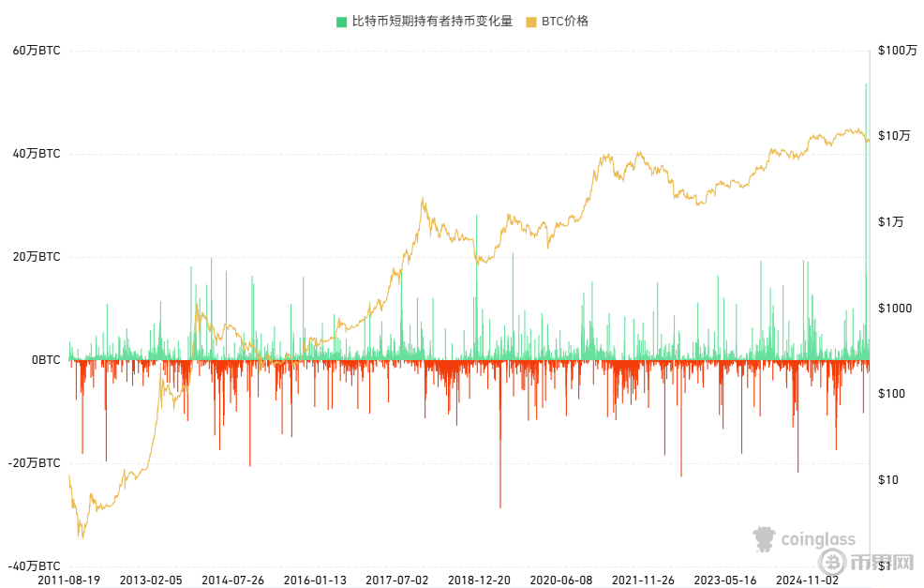Click the $100万 right axis label
This screenshot has width=924, height=588.
click(x=898, y=51)
